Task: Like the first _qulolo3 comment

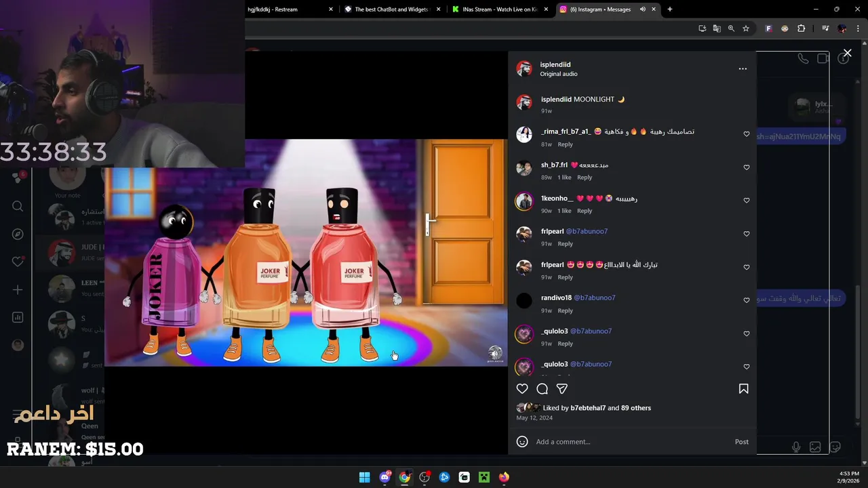Action: coord(747,333)
